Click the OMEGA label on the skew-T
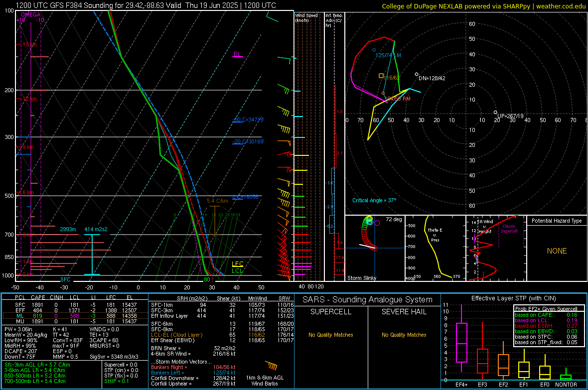This screenshot has height=390, width=588. coord(30,14)
